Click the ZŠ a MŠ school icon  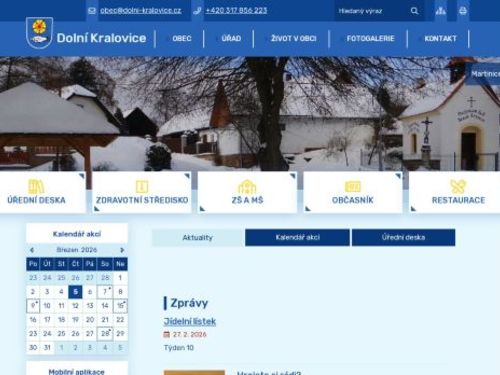[247, 187]
